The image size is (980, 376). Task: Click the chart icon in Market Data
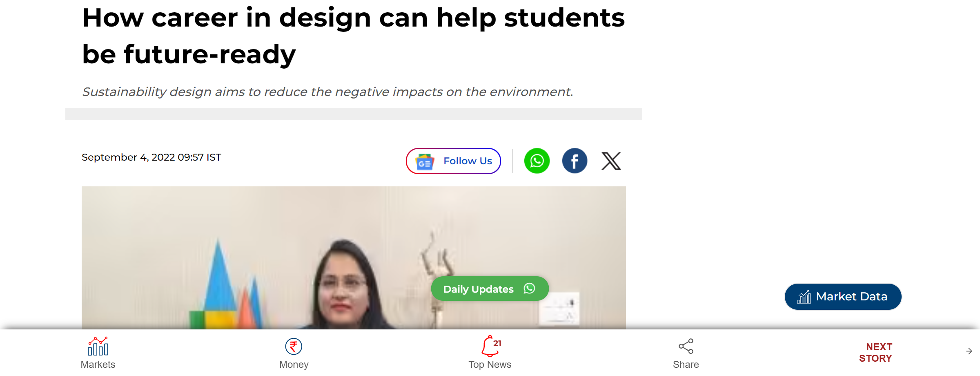804,297
